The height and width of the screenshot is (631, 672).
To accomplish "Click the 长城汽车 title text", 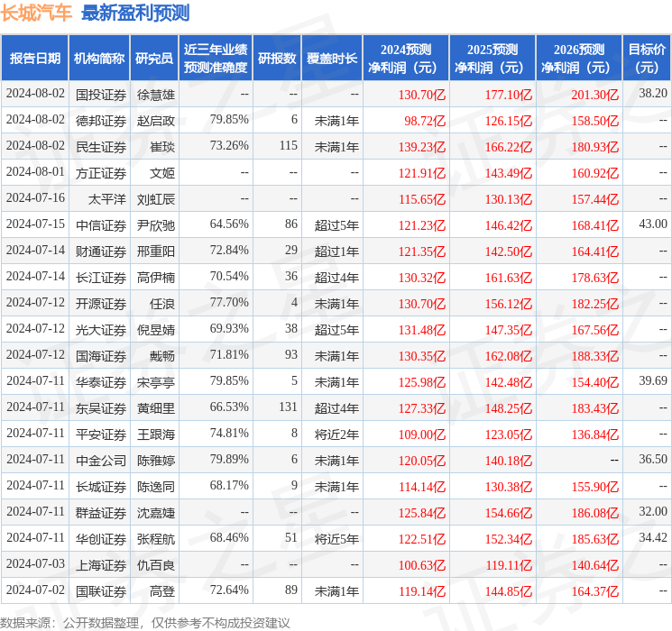I will 36,13.
